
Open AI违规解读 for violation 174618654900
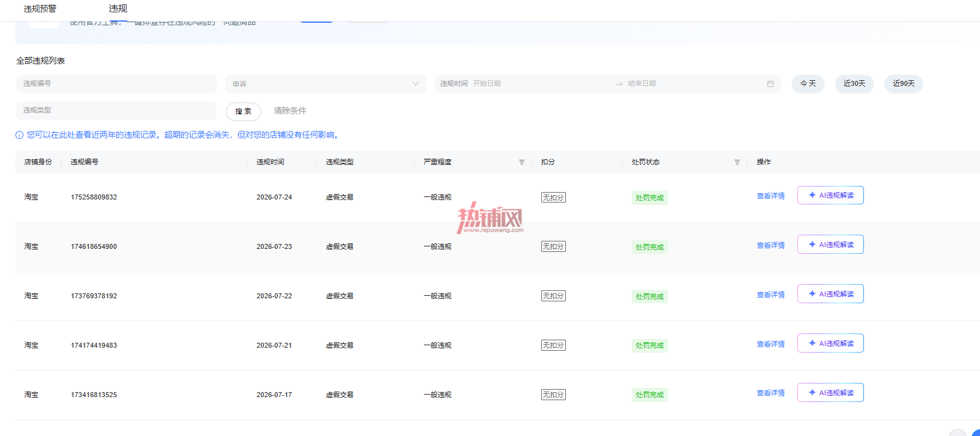tap(831, 245)
